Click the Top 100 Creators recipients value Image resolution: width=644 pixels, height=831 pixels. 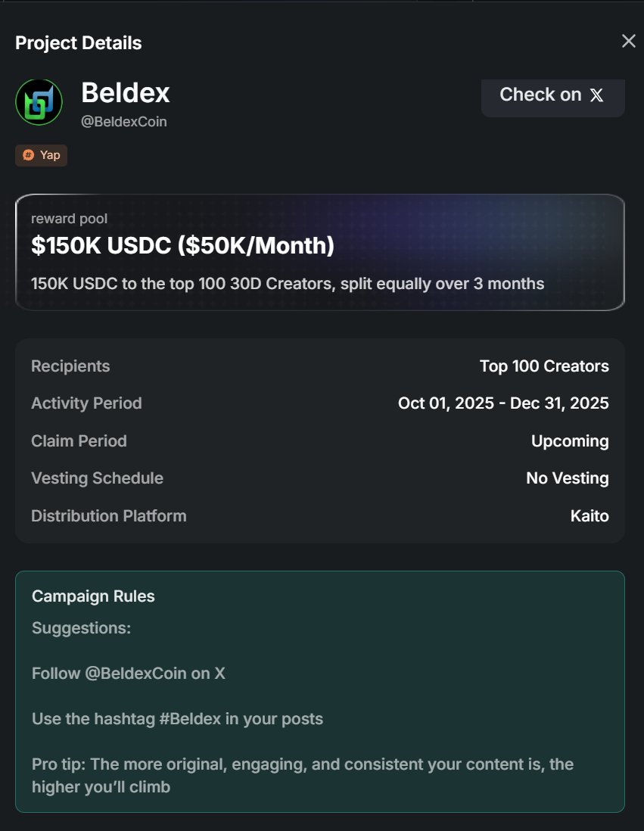click(544, 366)
